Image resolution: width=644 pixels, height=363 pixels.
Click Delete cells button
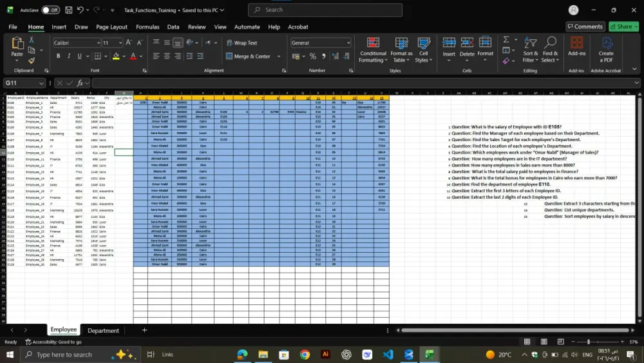[467, 50]
